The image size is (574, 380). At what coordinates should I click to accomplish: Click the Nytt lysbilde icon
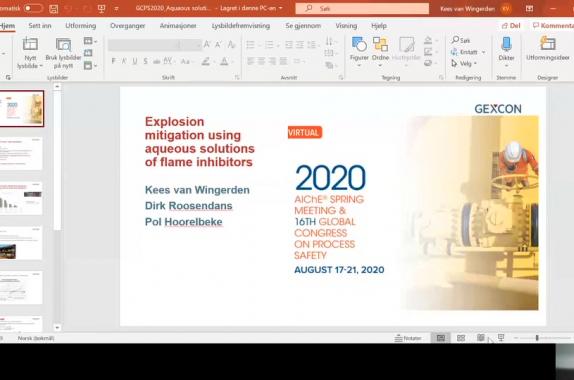30,45
